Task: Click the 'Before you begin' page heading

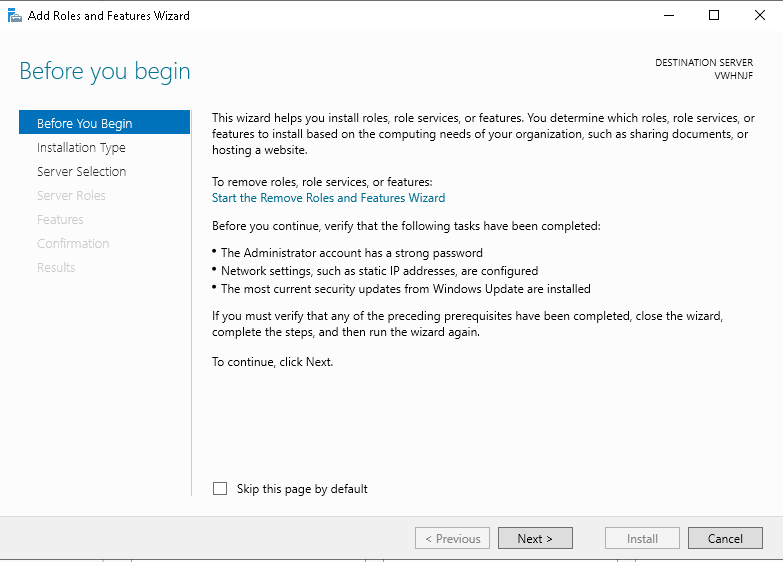Action: click(x=105, y=71)
